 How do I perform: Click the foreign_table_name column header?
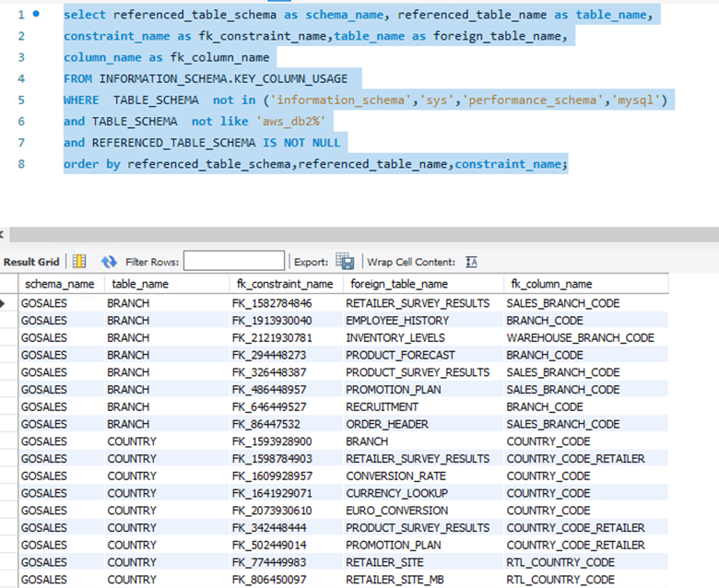(x=397, y=284)
